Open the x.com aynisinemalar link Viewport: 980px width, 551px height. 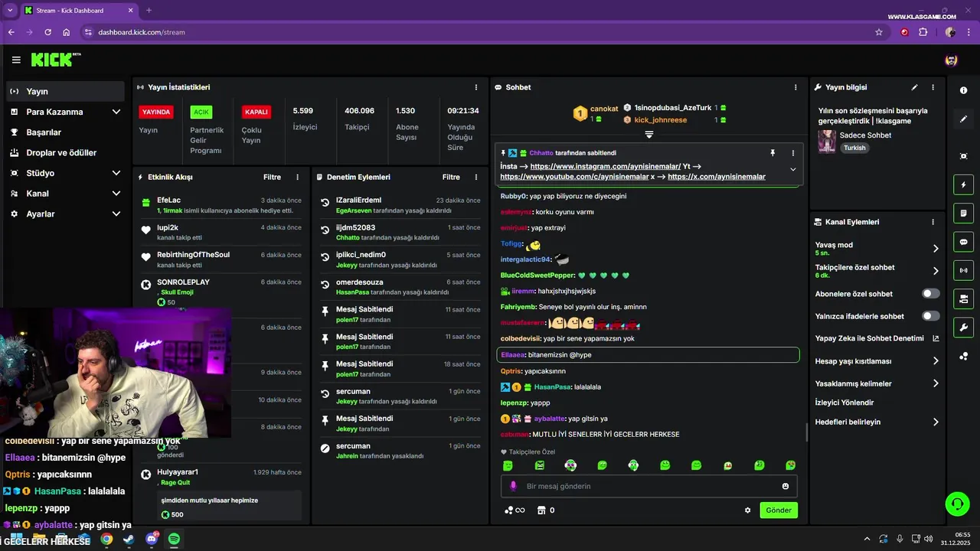point(717,177)
